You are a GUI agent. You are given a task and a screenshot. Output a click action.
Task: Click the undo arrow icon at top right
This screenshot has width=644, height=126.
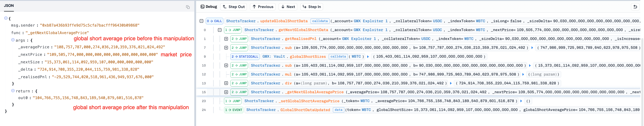pyautogui.click(x=635, y=7)
